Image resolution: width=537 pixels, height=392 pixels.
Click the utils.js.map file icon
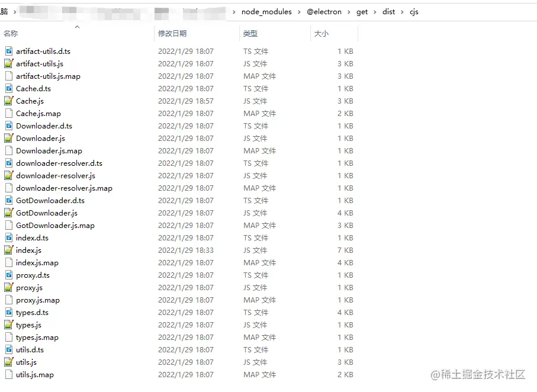9,375
